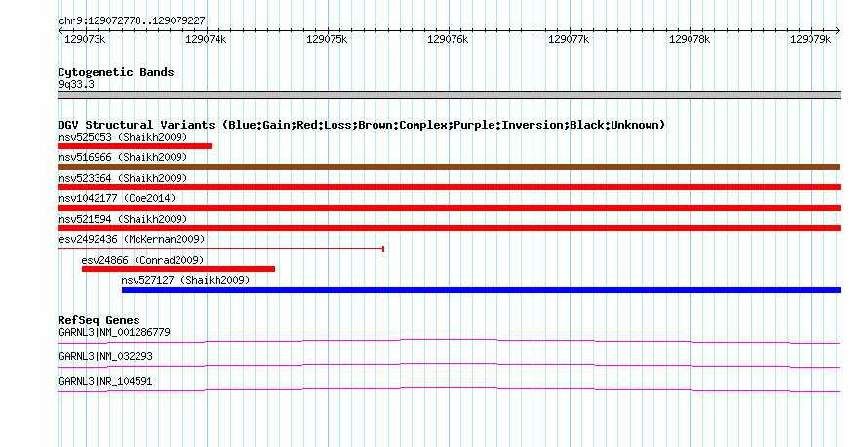Click the GARNL3|NM_001286779 gene label
The width and height of the screenshot is (868, 447).
point(114,333)
